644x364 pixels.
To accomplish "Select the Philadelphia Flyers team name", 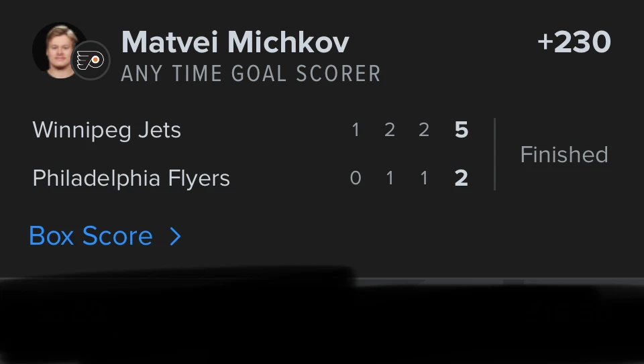I will click(131, 178).
